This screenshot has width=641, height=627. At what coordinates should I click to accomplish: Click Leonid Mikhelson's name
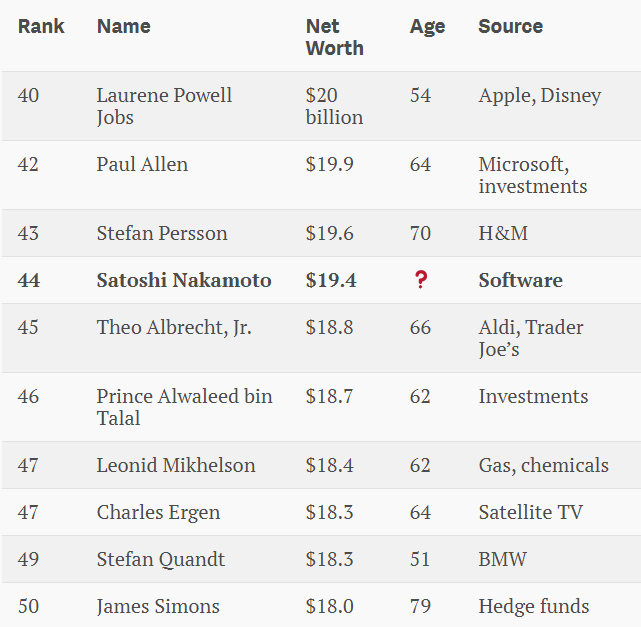pos(176,466)
